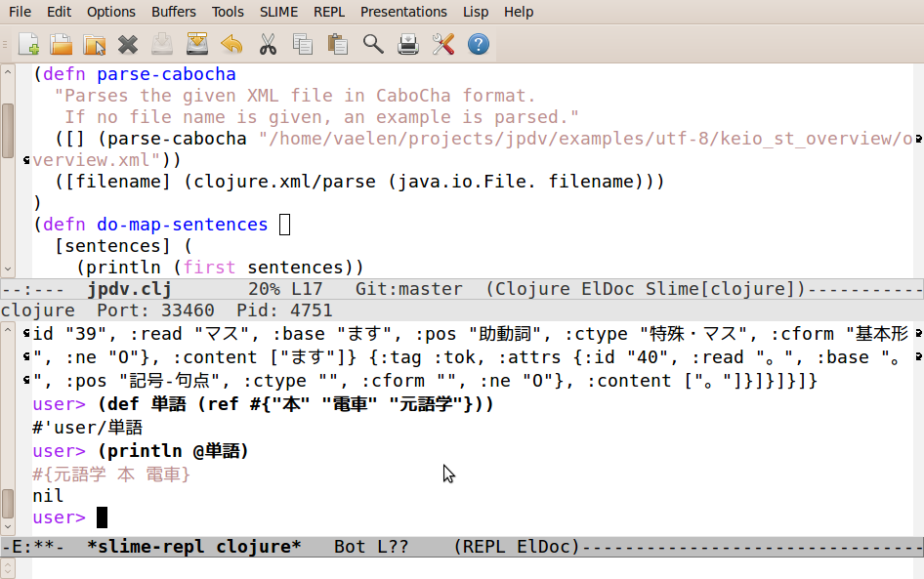Image resolution: width=924 pixels, height=579 pixels.
Task: Open a directory with the dired toolbar icon
Action: click(x=93, y=44)
